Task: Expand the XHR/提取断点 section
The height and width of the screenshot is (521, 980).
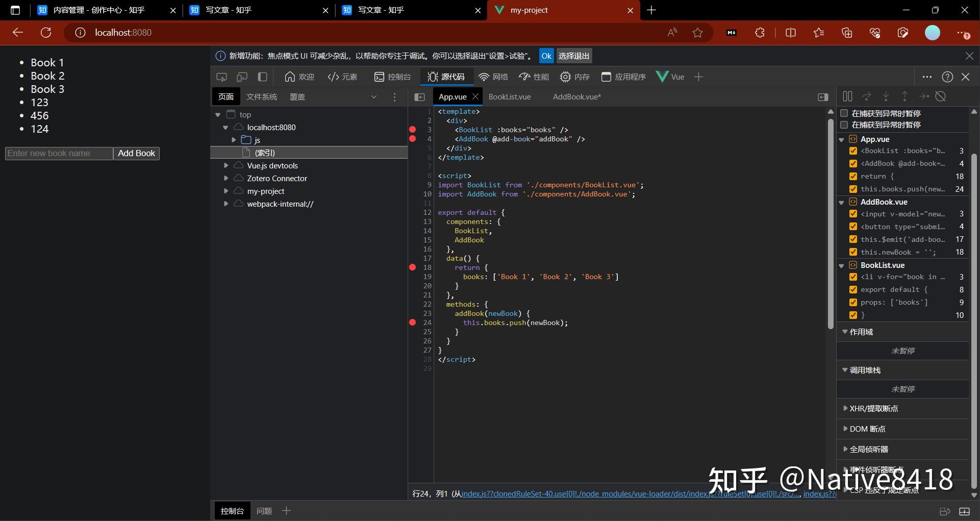Action: tap(846, 408)
